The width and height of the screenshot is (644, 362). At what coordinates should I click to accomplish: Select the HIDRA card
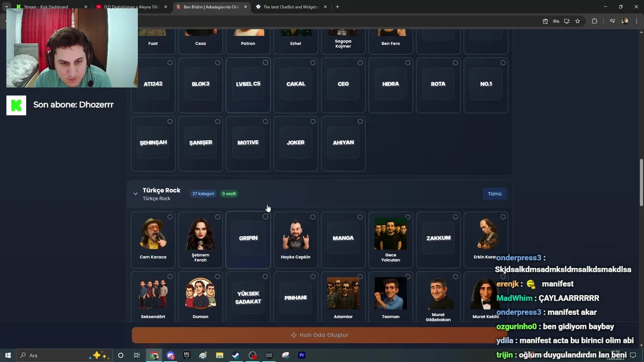pos(390,85)
